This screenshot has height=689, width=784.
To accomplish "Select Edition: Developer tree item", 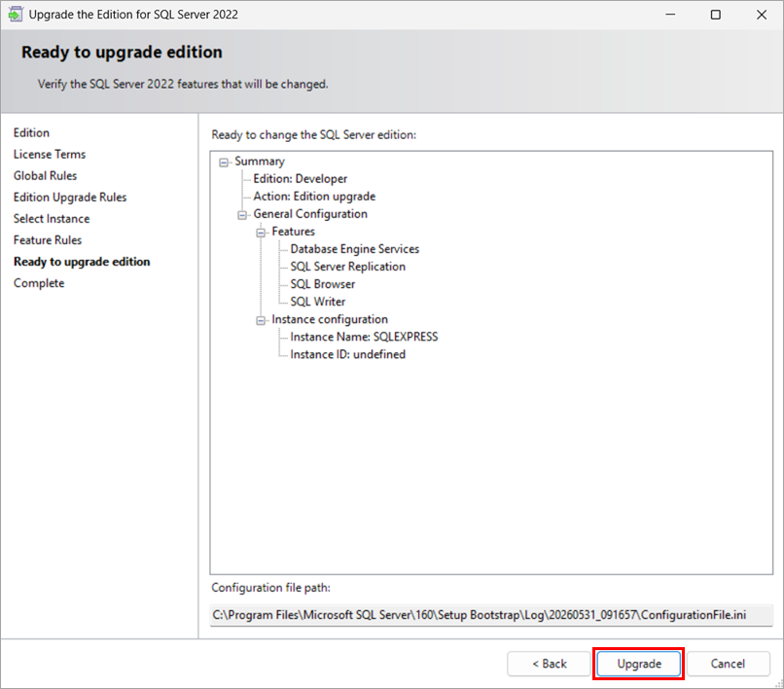I will coord(300,179).
